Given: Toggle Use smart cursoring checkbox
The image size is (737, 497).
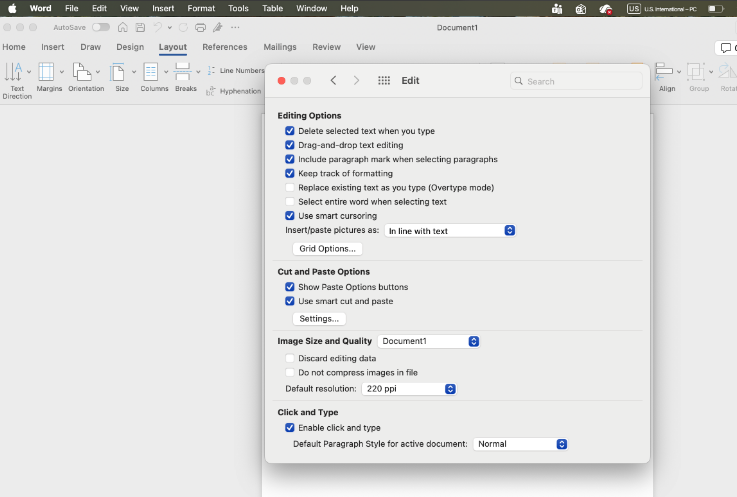Looking at the screenshot, I should pyautogui.click(x=290, y=215).
